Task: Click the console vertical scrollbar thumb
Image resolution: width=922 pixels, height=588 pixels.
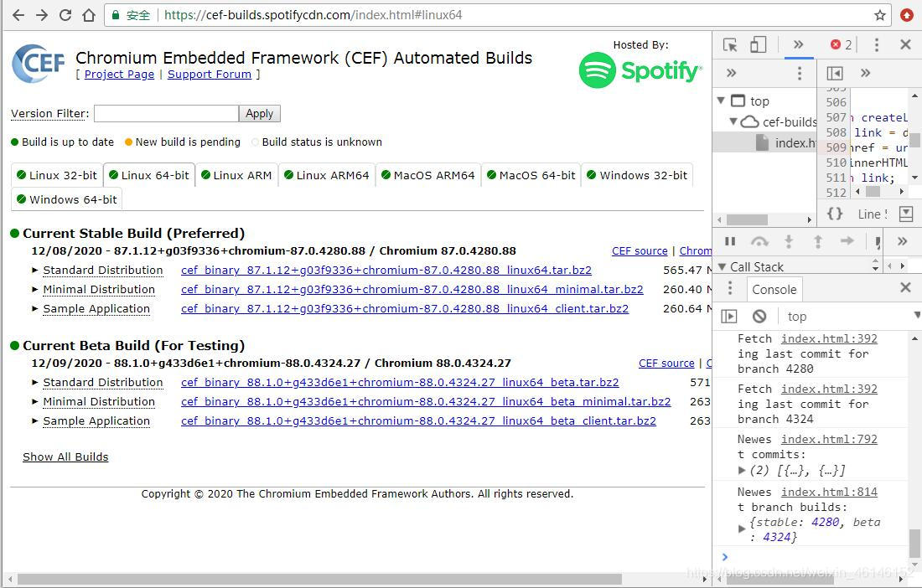Action: click(x=914, y=542)
